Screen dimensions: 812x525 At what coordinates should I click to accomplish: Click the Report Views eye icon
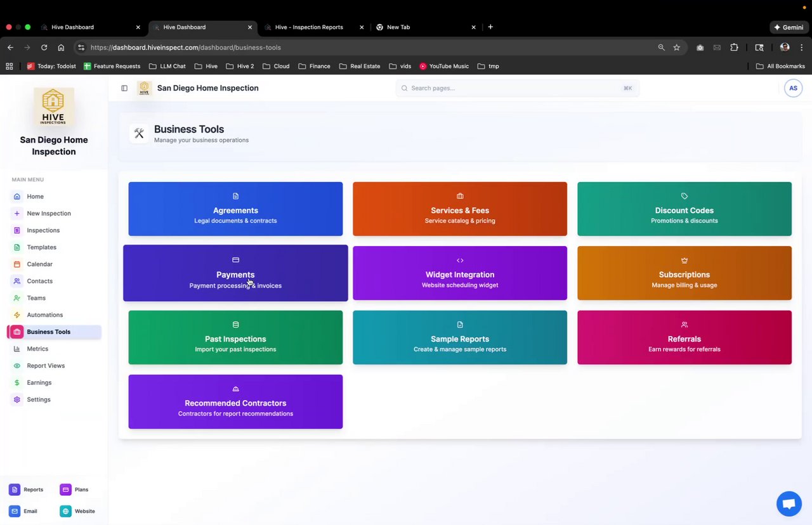tap(17, 366)
